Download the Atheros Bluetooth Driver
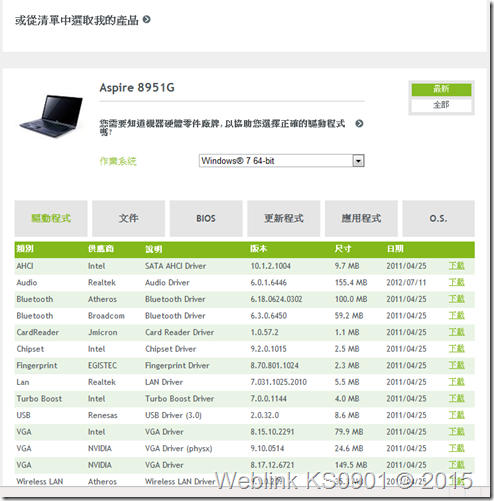 pos(456,299)
